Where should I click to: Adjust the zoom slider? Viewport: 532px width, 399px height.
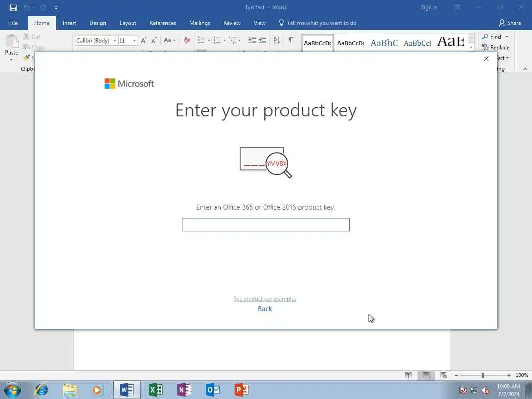(x=483, y=375)
